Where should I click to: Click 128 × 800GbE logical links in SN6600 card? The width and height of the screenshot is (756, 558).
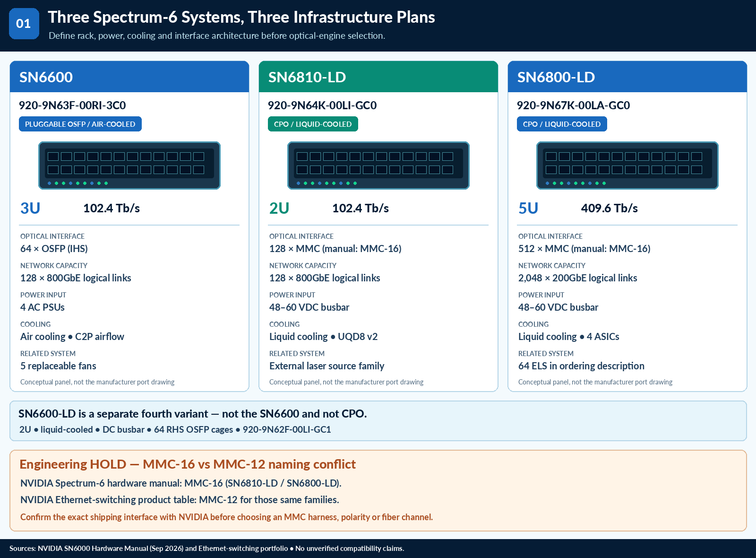76,278
